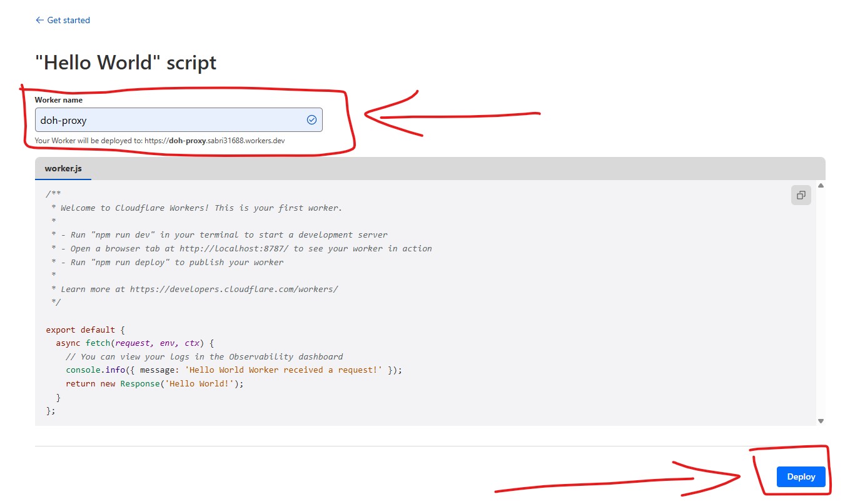Focus the Worker name input field

point(169,120)
